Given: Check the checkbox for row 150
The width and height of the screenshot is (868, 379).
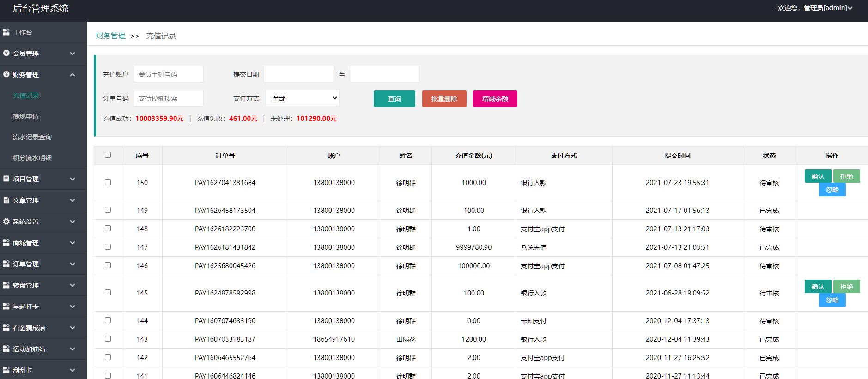Looking at the screenshot, I should (x=108, y=182).
